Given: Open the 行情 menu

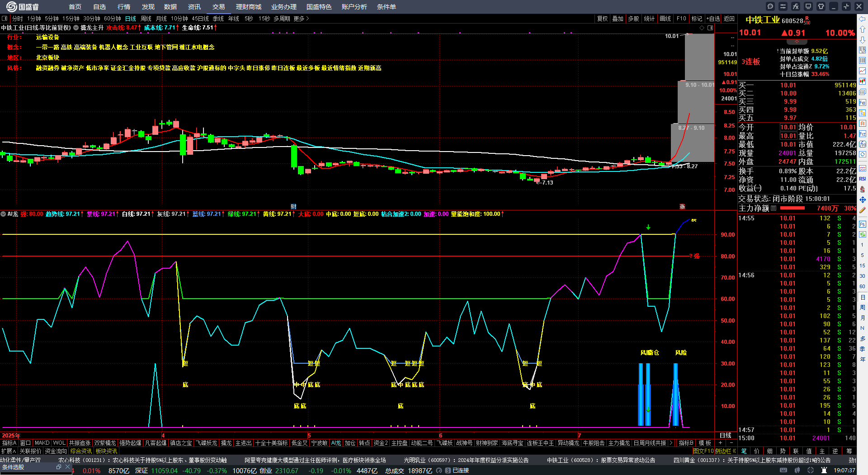Looking at the screenshot, I should (123, 7).
